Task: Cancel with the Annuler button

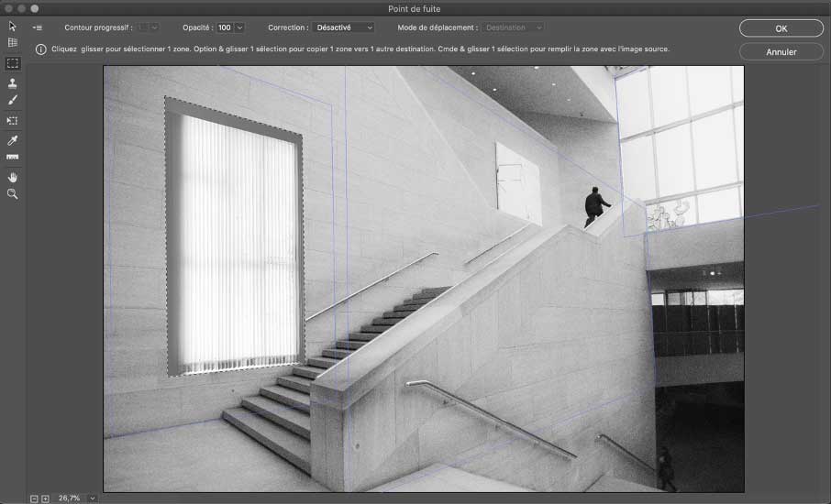Action: pos(781,52)
